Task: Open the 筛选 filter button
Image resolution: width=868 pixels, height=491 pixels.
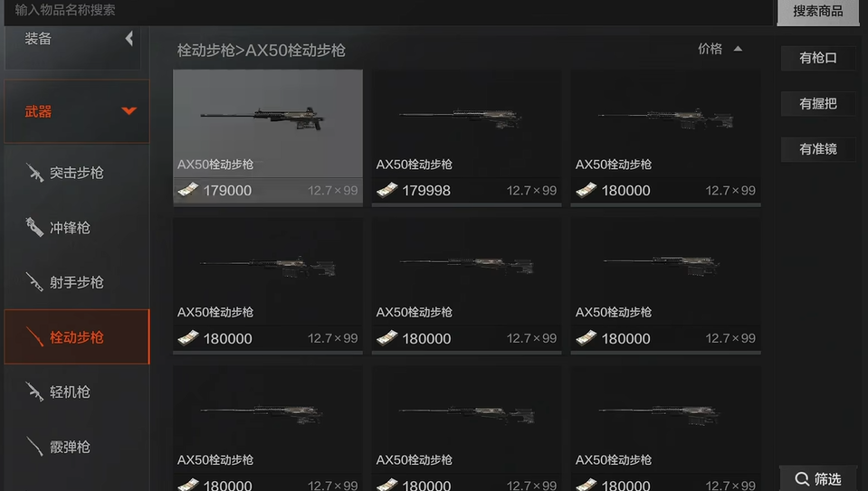Action: 818,479
